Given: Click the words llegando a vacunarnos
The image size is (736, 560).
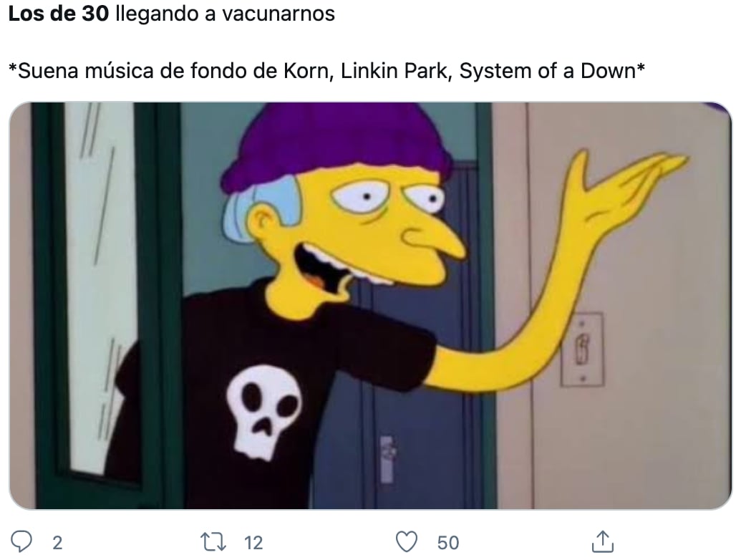Looking at the screenshot, I should tap(225, 14).
